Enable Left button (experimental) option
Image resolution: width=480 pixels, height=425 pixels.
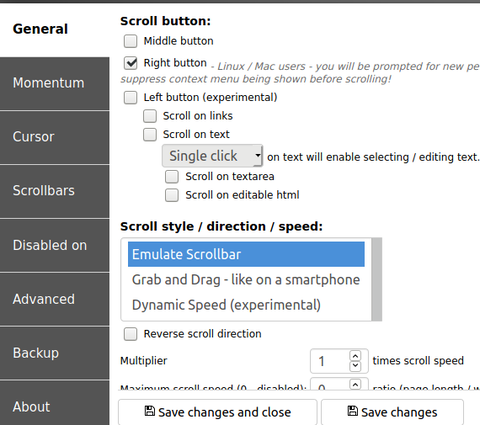point(130,98)
